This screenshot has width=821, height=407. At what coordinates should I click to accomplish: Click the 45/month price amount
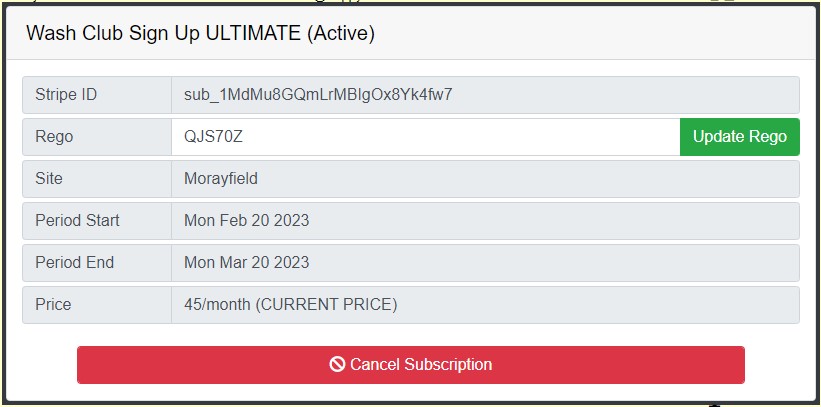[218, 305]
